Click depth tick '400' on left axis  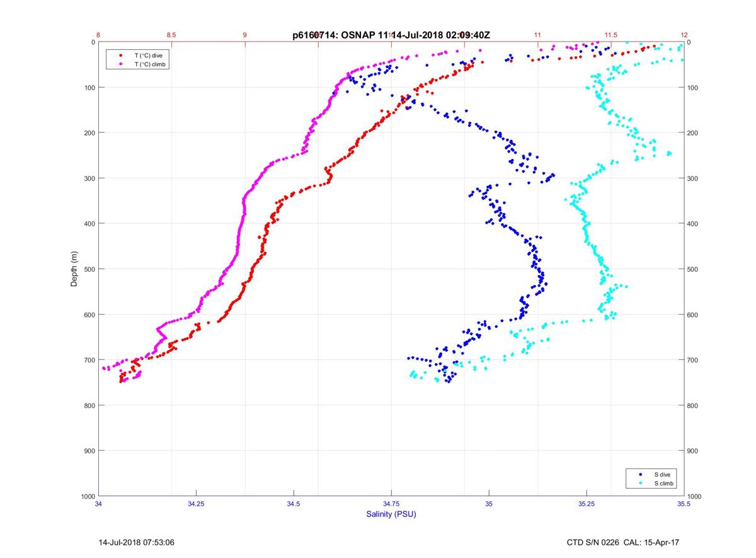89,223
